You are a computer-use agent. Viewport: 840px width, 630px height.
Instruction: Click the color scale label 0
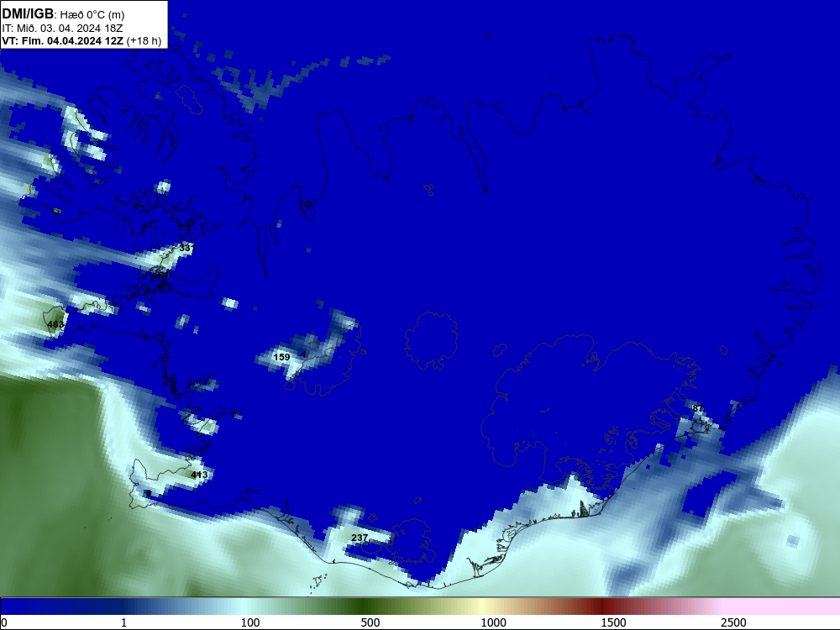click(4, 622)
